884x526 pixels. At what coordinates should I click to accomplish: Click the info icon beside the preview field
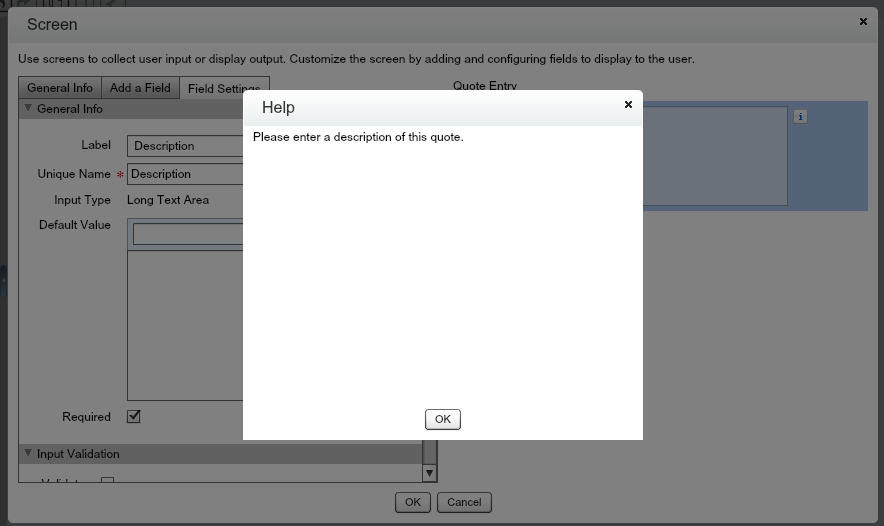800,117
